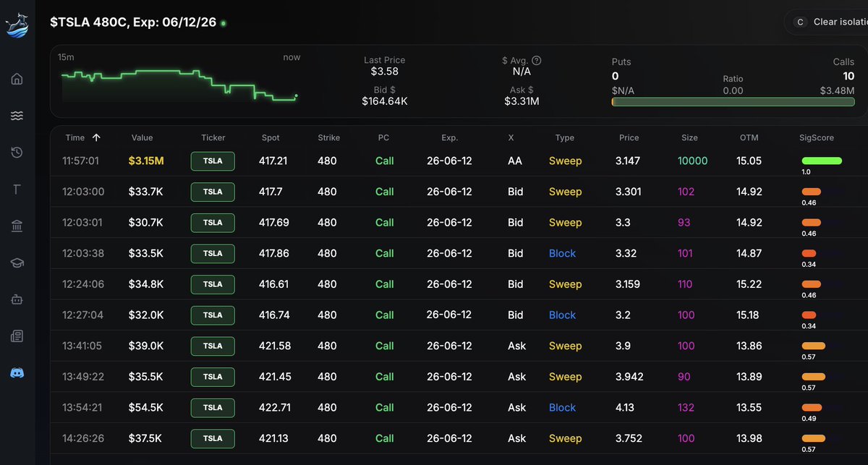Click the 15m price sparkline chart
This screenshot has height=465, width=868.
click(x=180, y=85)
